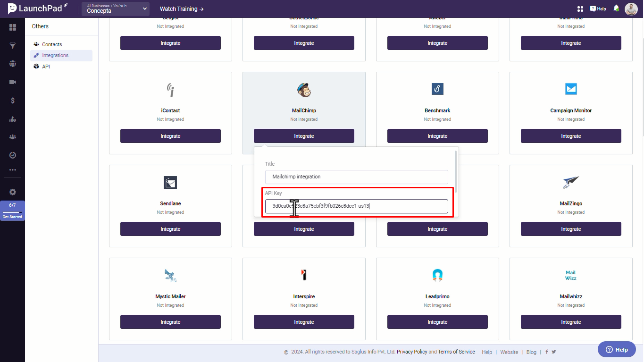Click the Leadprimo logo icon
This screenshot has width=644, height=362.
click(x=437, y=275)
